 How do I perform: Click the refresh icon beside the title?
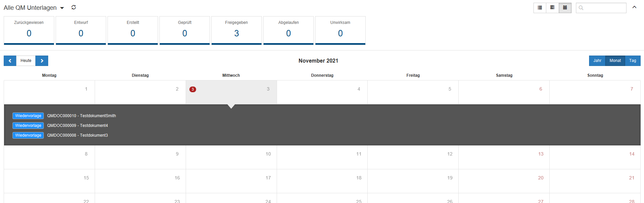74,7
